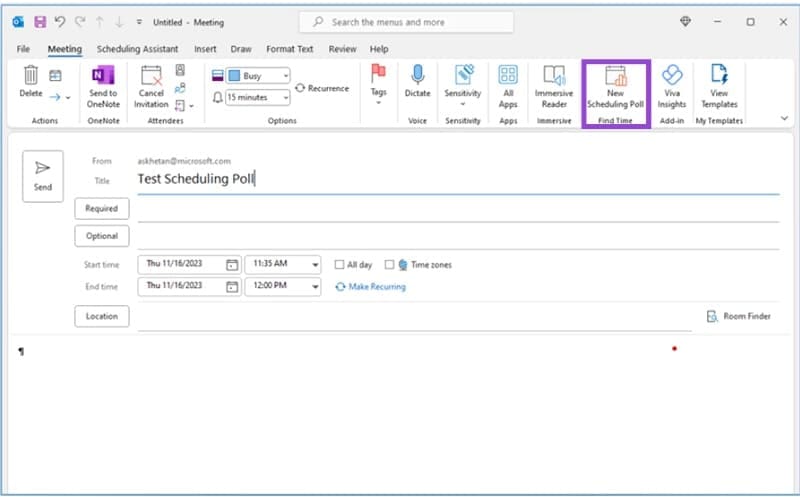Open the Help tab
This screenshot has height=497, width=800.
click(379, 49)
